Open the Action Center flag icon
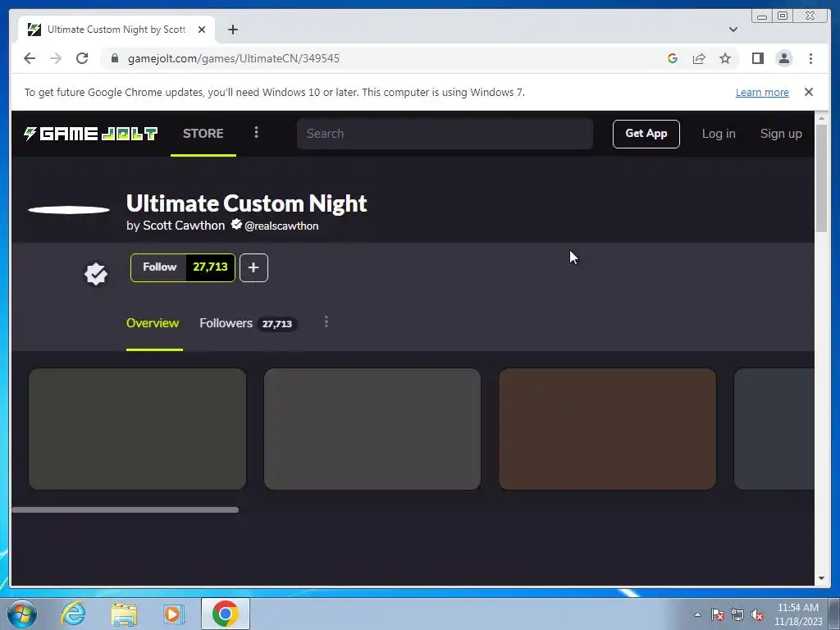 718,614
